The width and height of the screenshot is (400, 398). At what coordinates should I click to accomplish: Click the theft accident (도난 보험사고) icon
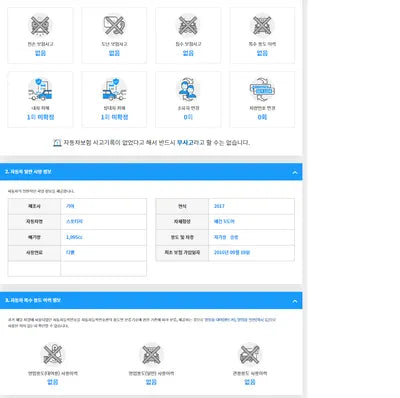[x=114, y=25]
